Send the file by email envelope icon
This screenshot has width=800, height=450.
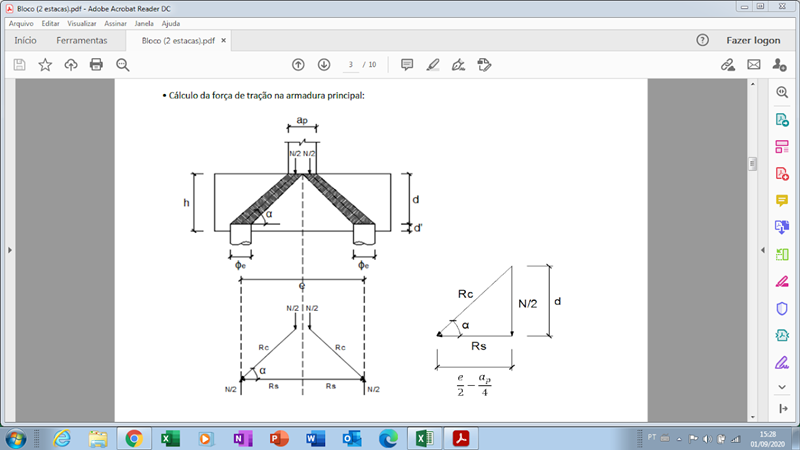tap(754, 65)
